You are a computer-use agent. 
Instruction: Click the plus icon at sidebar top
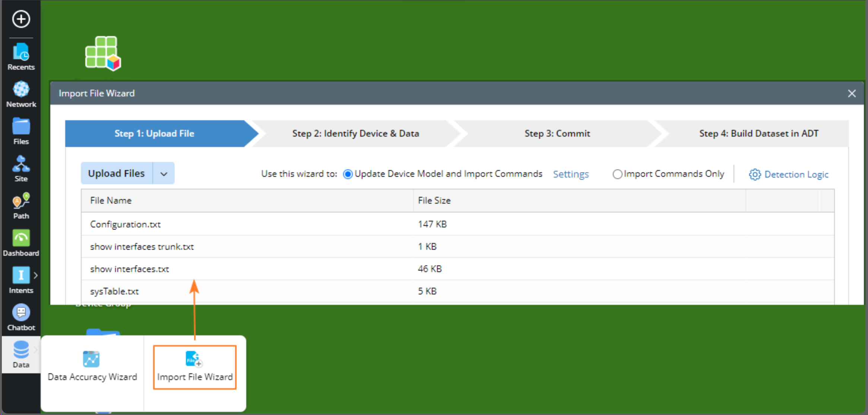(x=21, y=19)
